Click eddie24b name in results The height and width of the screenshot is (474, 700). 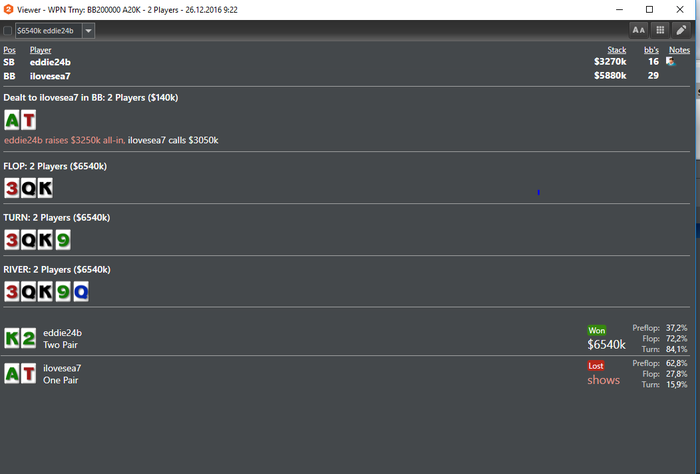coord(62,333)
